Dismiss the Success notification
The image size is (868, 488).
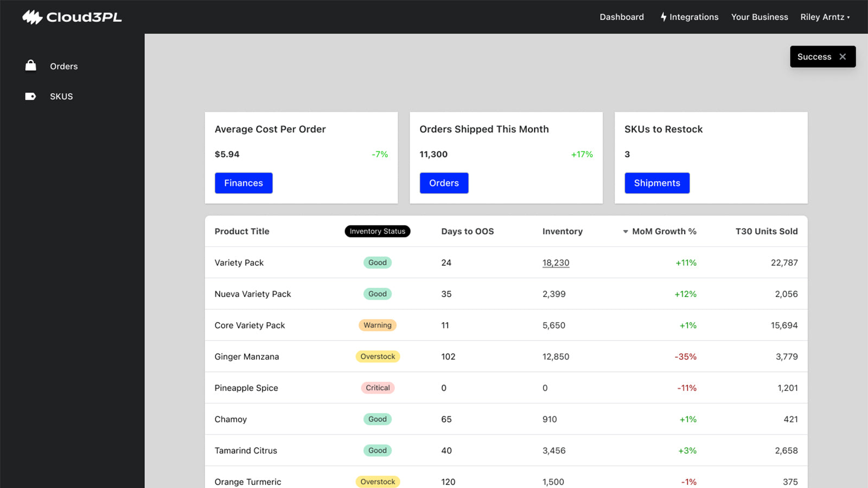click(843, 57)
